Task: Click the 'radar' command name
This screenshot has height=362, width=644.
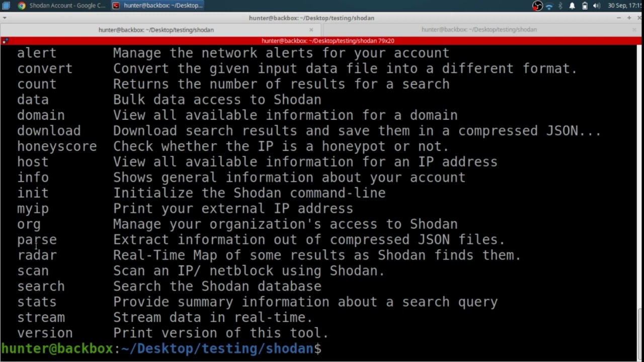Action: (x=37, y=255)
